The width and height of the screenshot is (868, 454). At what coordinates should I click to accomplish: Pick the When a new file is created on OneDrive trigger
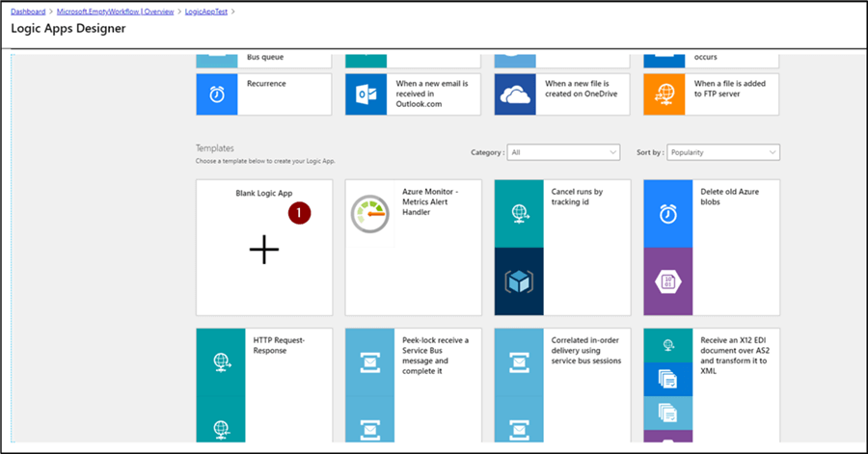(x=585, y=90)
